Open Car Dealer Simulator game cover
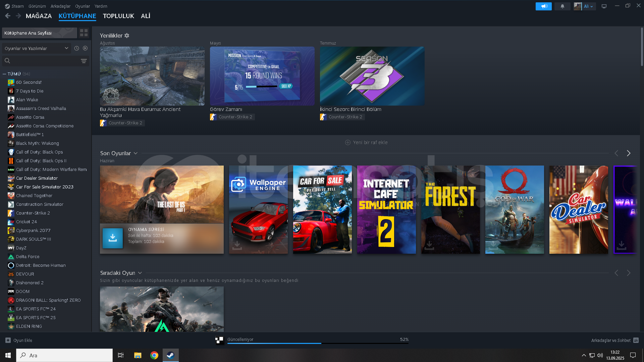 pos(579,209)
